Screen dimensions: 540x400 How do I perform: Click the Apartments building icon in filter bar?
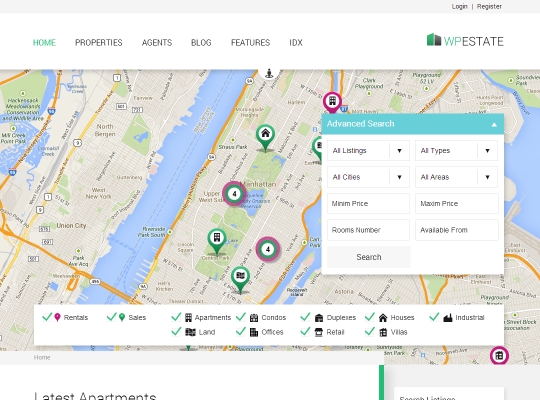[188, 317]
